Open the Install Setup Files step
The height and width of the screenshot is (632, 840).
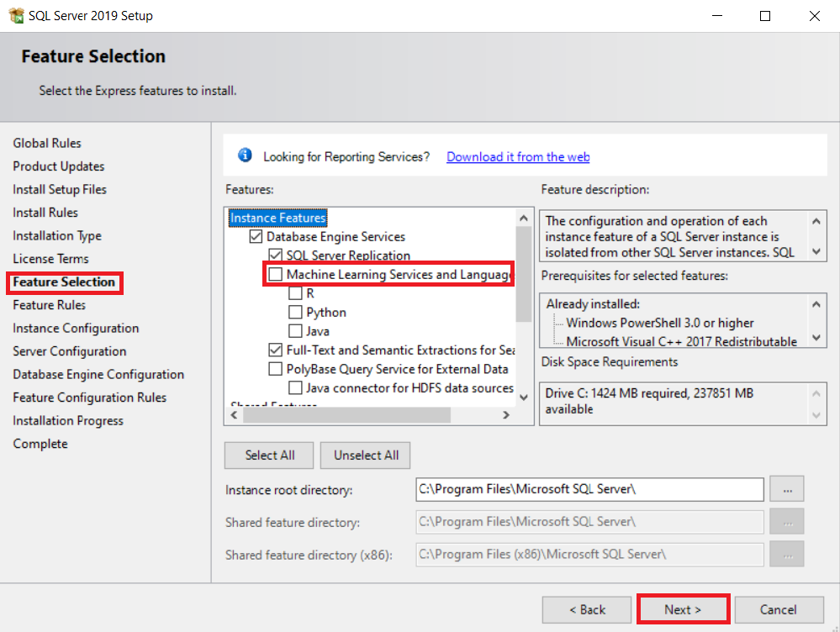click(60, 189)
